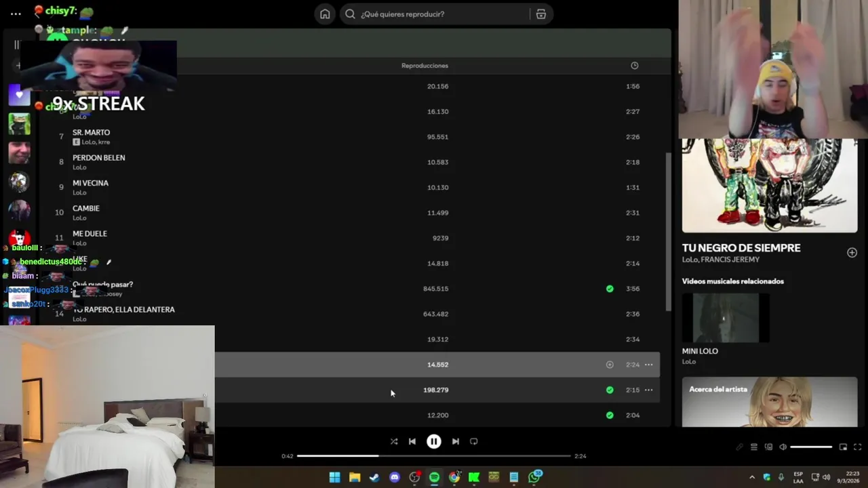Open File Explorer from the taskbar
Screen dimensions: 868x488
355,477
